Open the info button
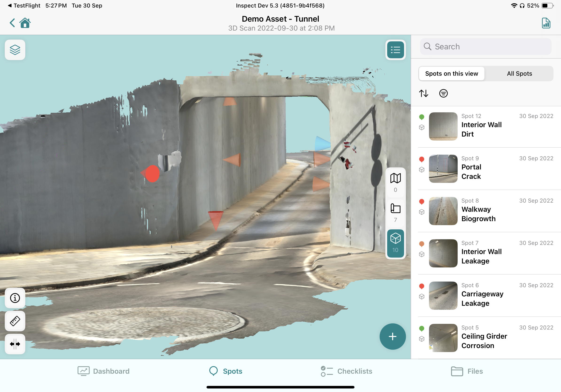 15,298
